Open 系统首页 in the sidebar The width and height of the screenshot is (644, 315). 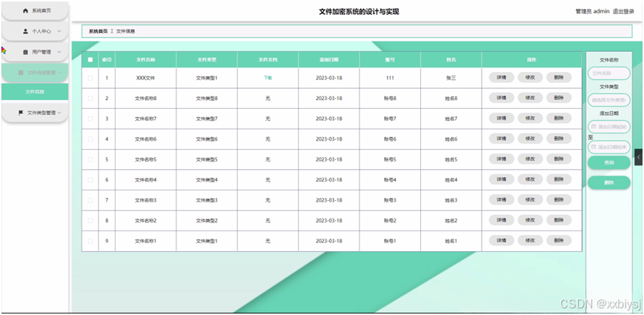point(35,10)
